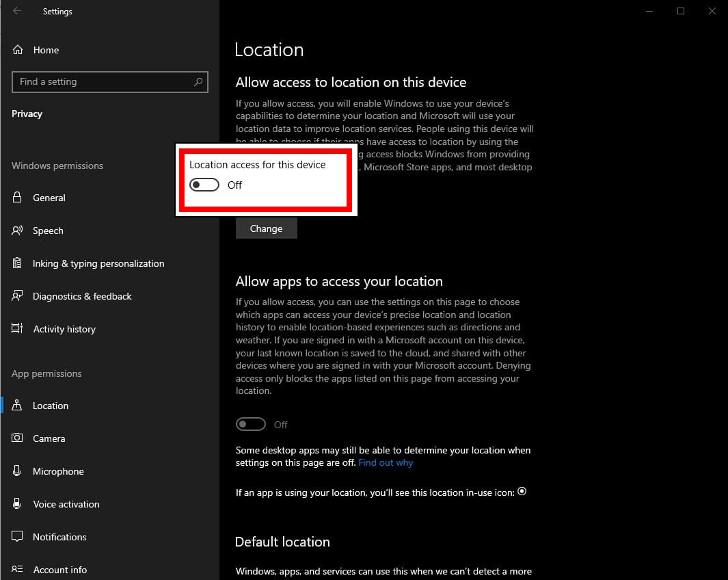Click the search magnifier in Find a setting

pyautogui.click(x=198, y=82)
